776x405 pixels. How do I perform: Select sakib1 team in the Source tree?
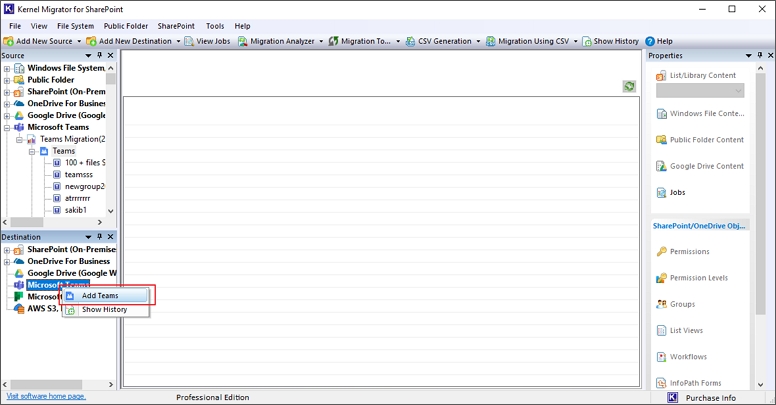coord(75,210)
